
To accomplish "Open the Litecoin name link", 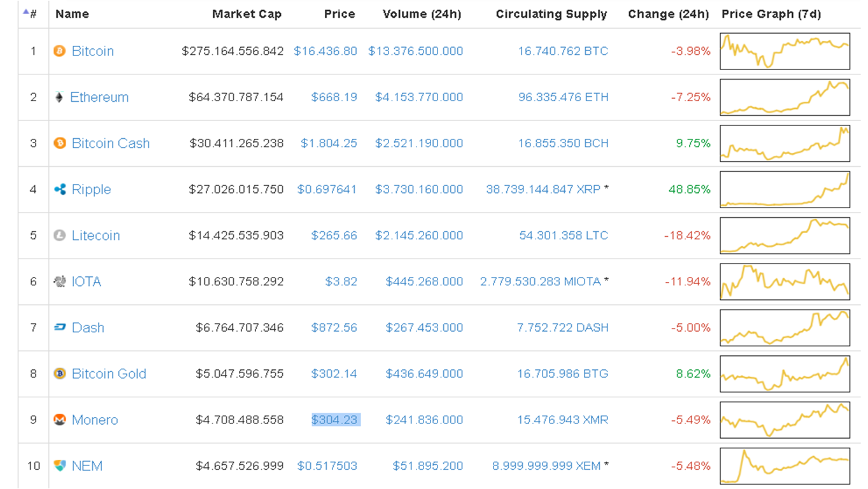I will (x=96, y=236).
